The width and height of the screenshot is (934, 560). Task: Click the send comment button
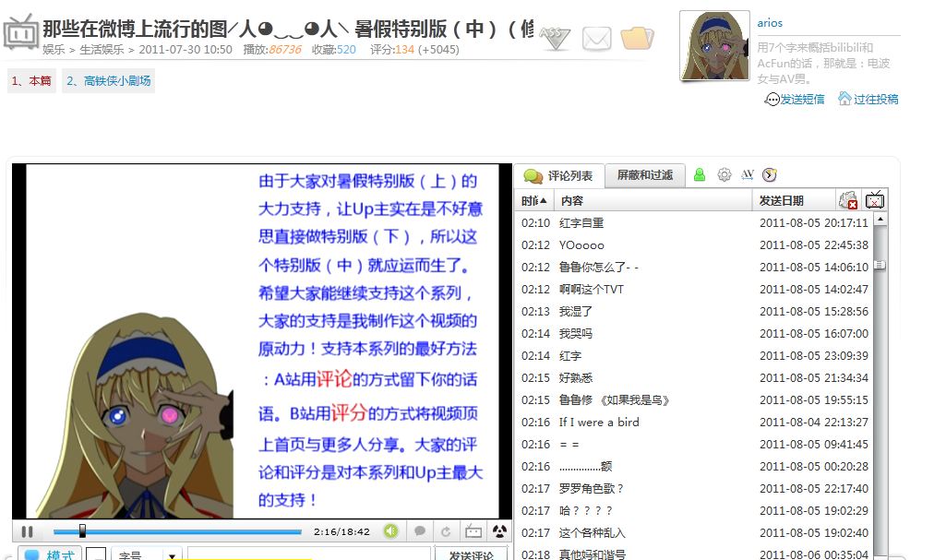tap(472, 554)
